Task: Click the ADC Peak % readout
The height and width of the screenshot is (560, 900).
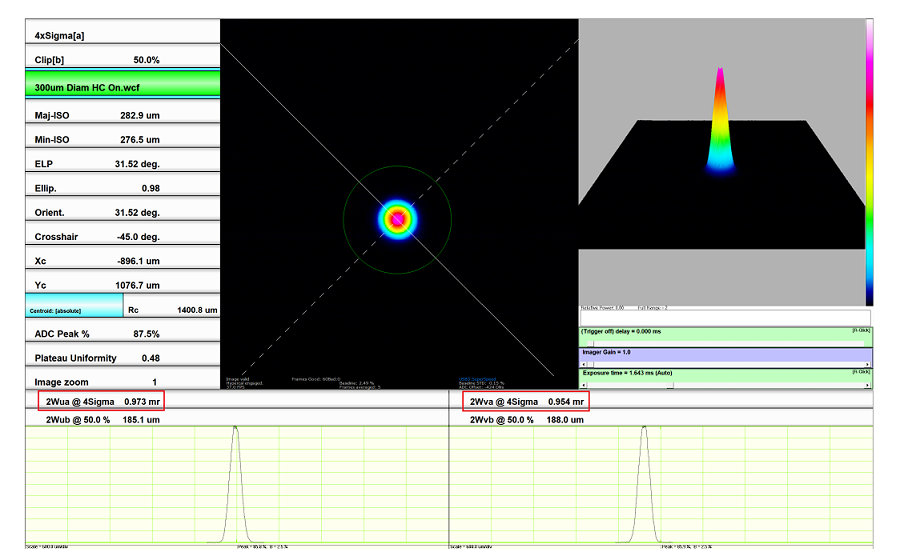Action: [x=121, y=333]
